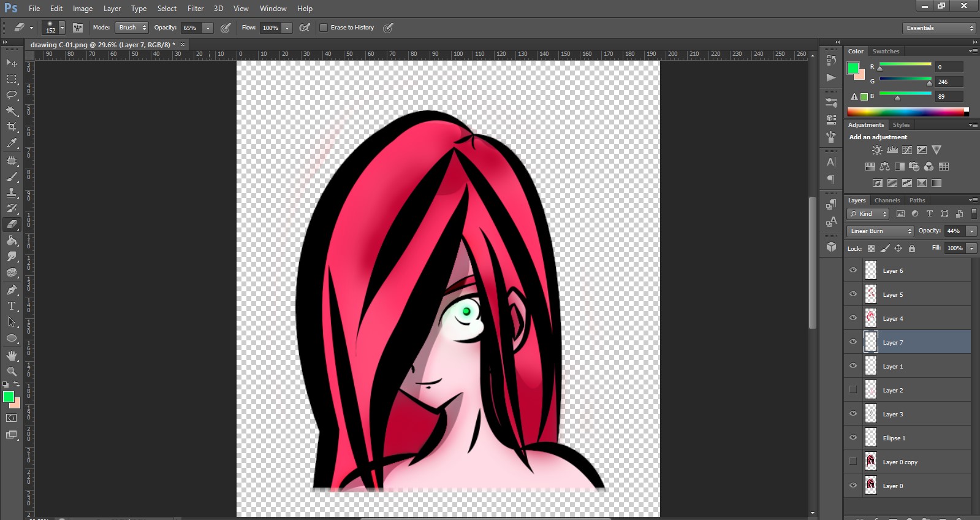Open the Window menu
Screen dimensions: 980x520
[x=273, y=9]
